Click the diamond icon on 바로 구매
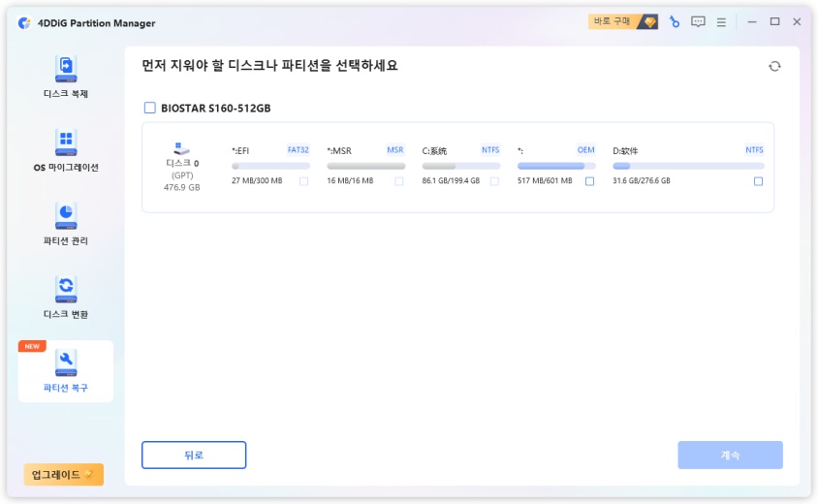Screen dimensions: 818x504 pyautogui.click(x=649, y=22)
